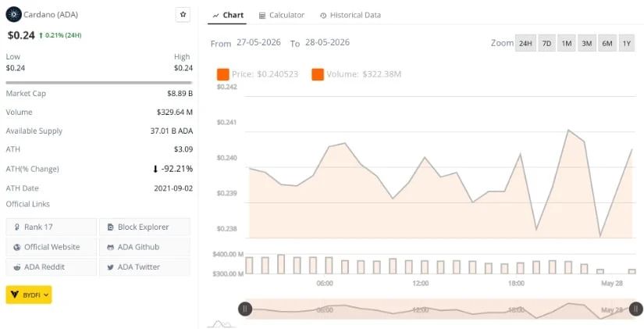Click the Official Website globe icon
The height and width of the screenshot is (329, 644).
(17, 247)
